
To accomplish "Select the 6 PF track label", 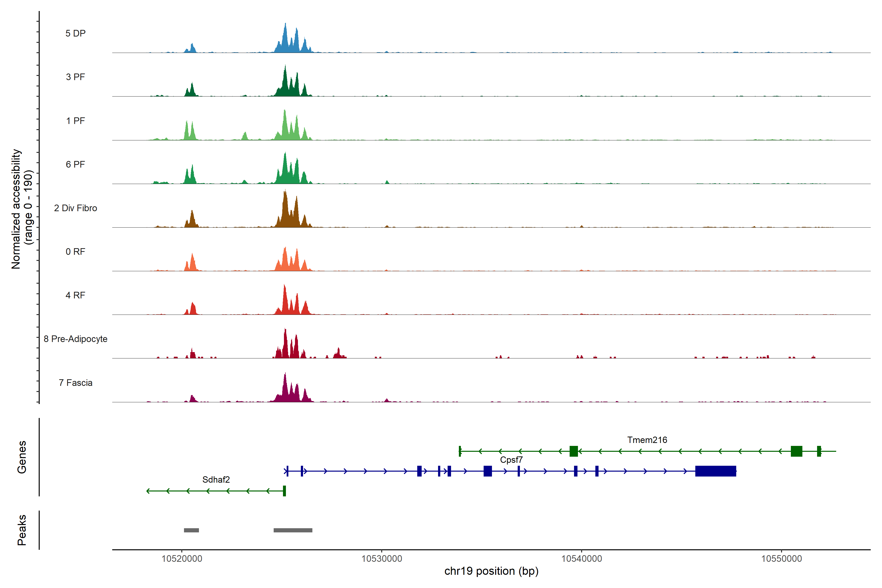I will click(x=75, y=165).
